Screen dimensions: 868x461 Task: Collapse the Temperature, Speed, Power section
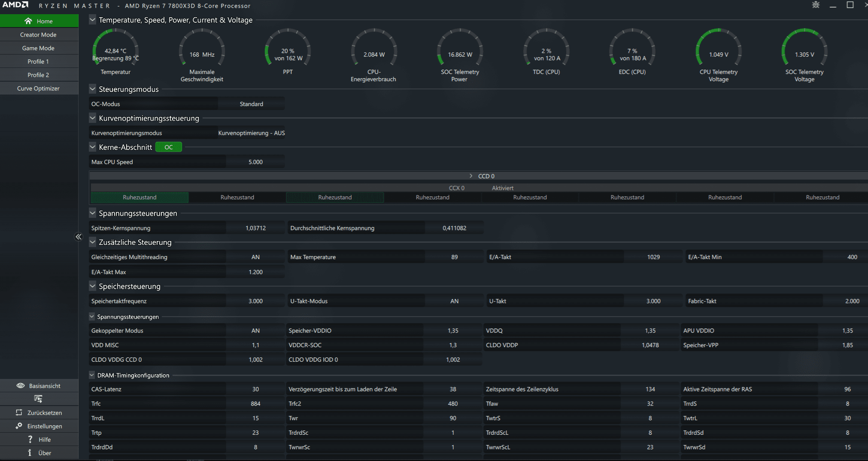coord(92,20)
